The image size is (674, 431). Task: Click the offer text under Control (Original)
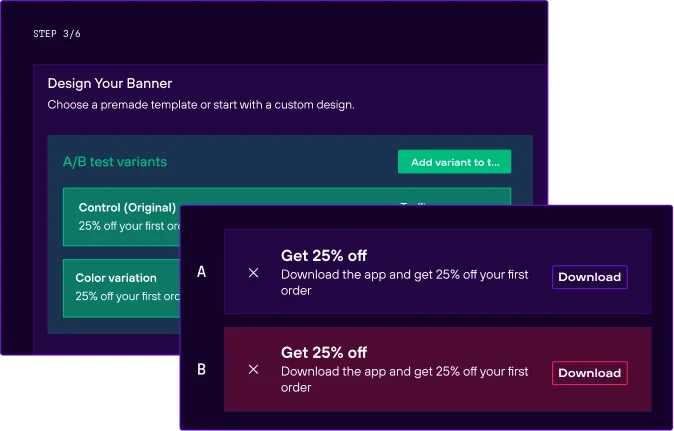pyautogui.click(x=129, y=226)
